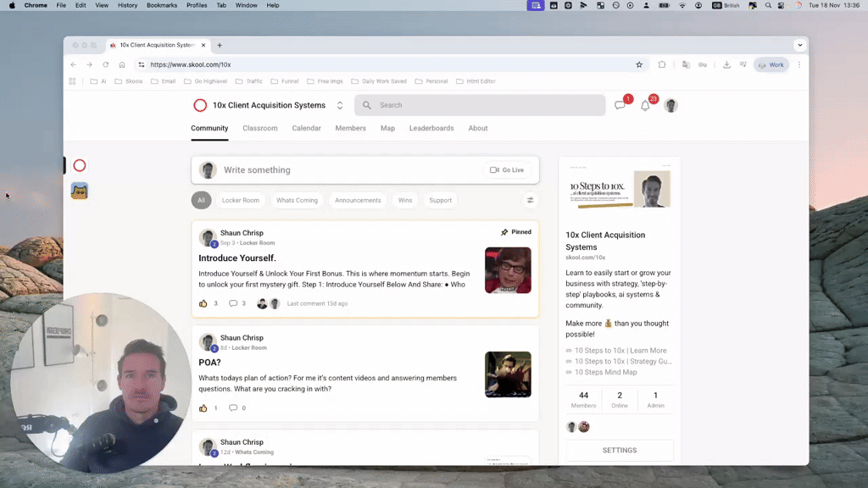Click the Go Live button

(507, 169)
